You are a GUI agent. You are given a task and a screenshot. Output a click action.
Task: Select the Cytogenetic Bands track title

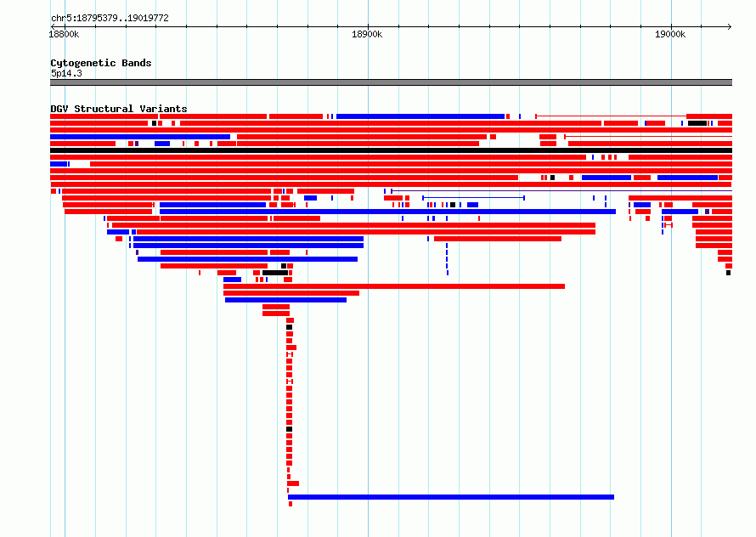click(101, 63)
